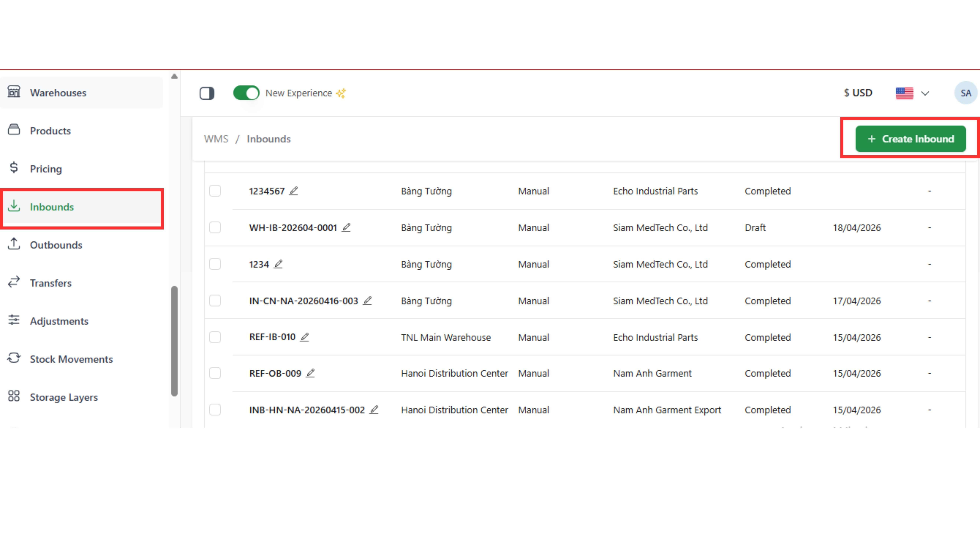Viewport: 980px width, 551px height.
Task: Go to Transfers in the sidebar
Action: [51, 283]
